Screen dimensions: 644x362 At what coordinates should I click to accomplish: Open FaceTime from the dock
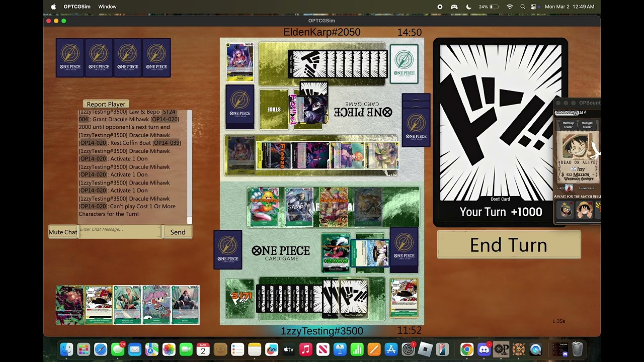tap(186, 349)
